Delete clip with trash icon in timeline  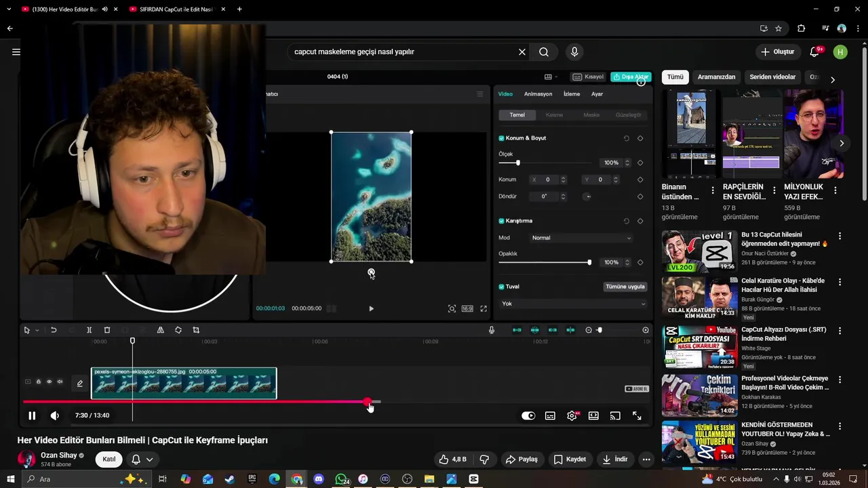[x=106, y=330]
